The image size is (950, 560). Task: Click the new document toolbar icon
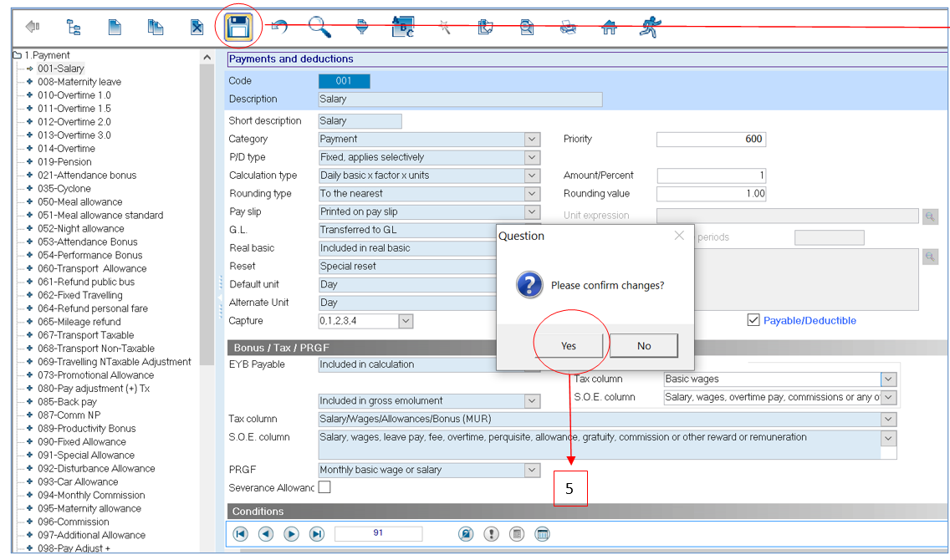(x=115, y=27)
